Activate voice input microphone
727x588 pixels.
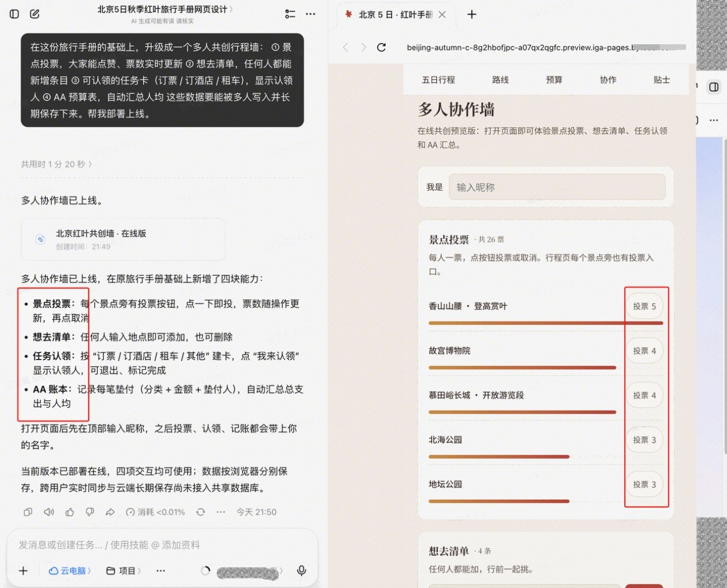point(301,570)
